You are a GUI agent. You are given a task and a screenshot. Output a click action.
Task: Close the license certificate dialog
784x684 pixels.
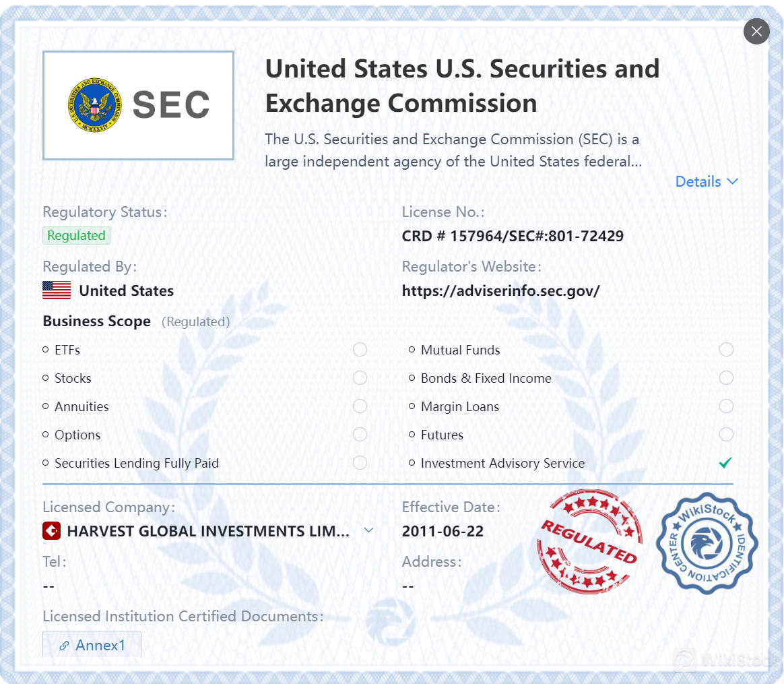[x=756, y=31]
